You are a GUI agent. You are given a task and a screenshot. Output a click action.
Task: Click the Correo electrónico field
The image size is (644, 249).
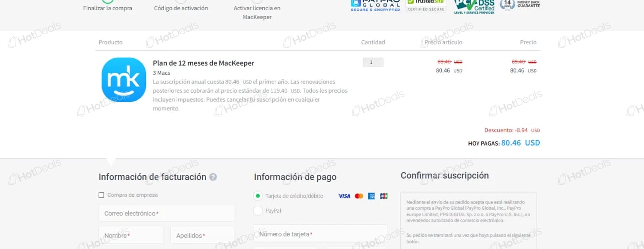coord(167,213)
